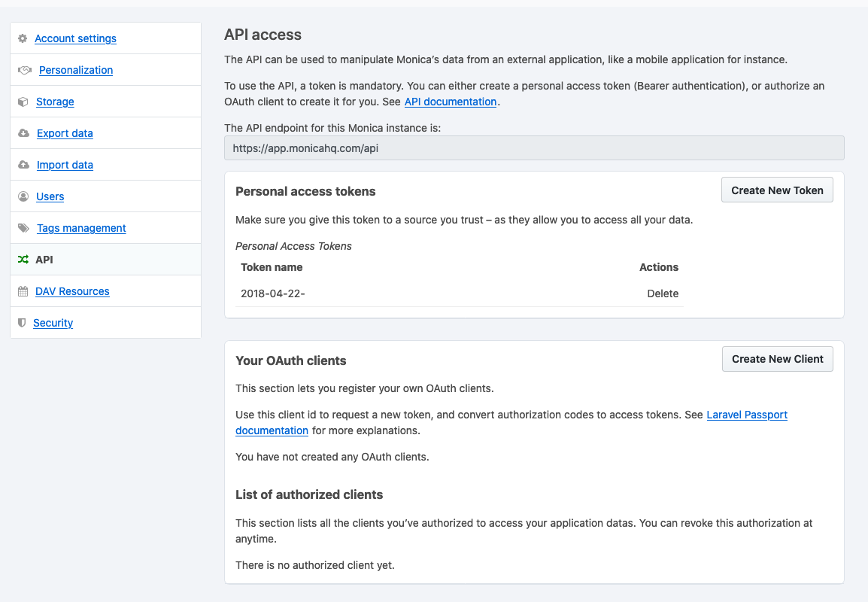Click the List of authorized clients heading

click(309, 494)
